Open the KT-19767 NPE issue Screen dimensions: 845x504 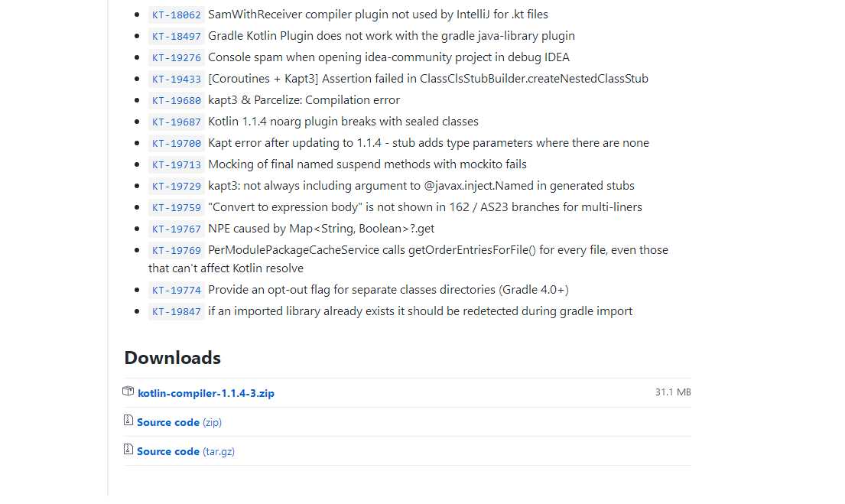pos(176,229)
